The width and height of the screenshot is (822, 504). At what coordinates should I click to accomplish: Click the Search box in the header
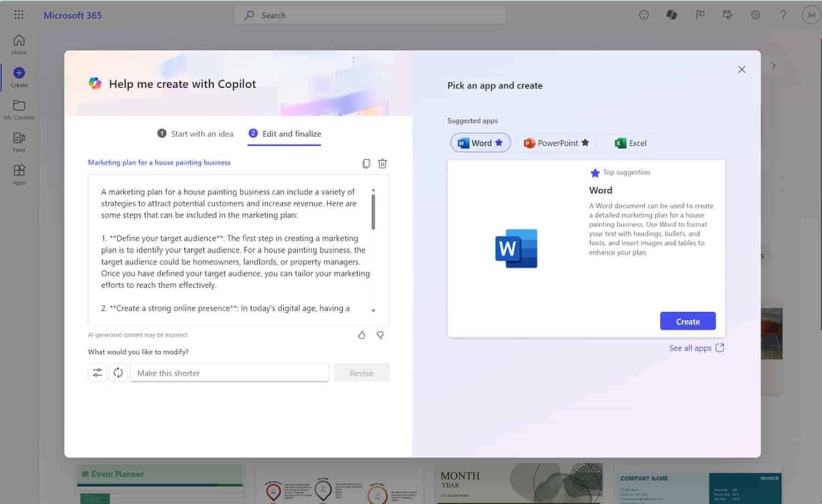370,15
